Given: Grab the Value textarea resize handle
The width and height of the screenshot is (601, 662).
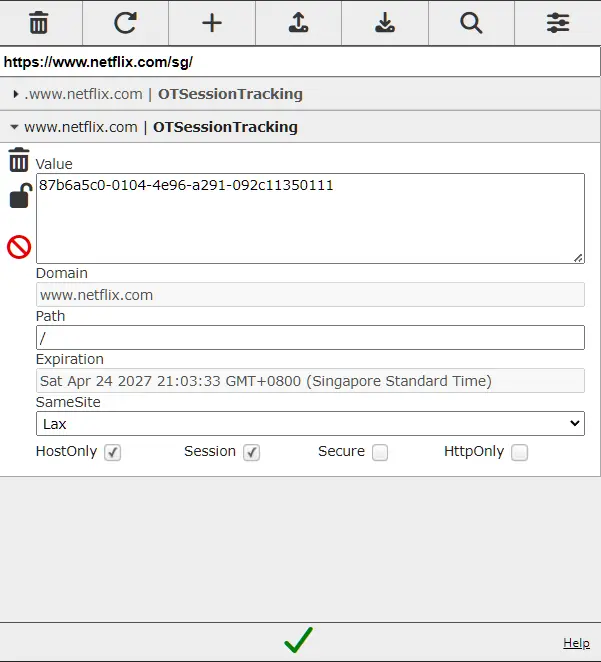Looking at the screenshot, I should coord(578,258).
